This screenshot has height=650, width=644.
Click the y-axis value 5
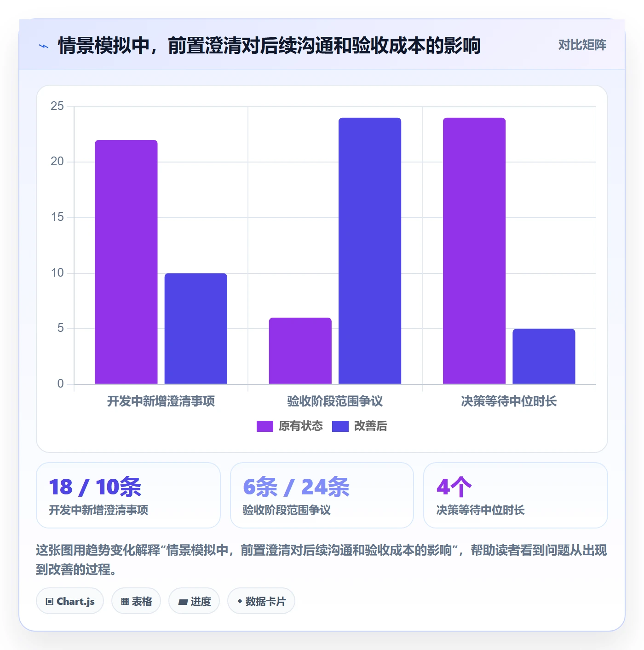[x=60, y=328]
